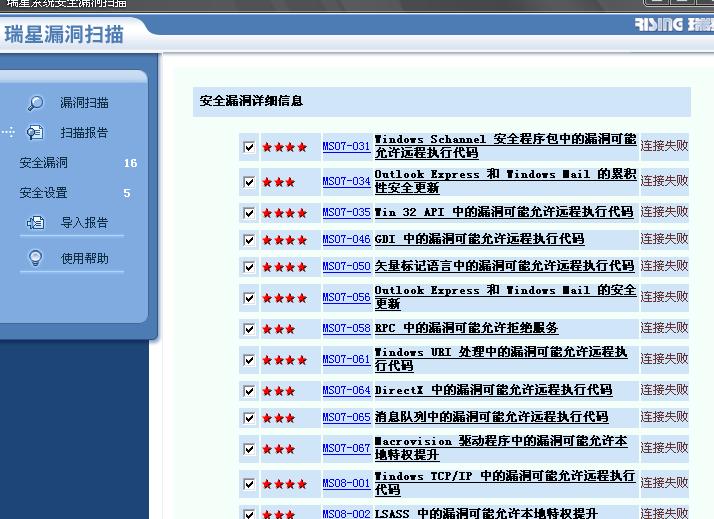
Task: Click 连接失败 status in MS07-046 row
Action: (664, 239)
